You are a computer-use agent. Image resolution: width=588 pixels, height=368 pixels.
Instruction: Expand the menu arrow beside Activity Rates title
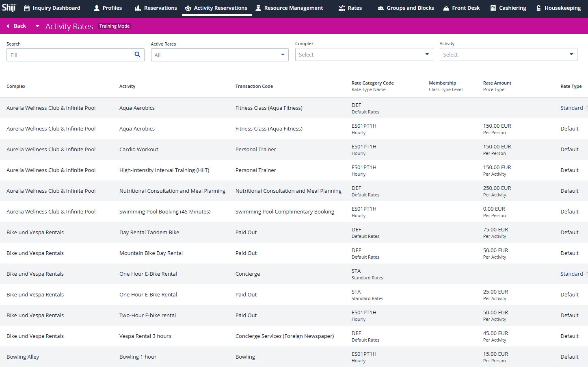pyautogui.click(x=37, y=26)
